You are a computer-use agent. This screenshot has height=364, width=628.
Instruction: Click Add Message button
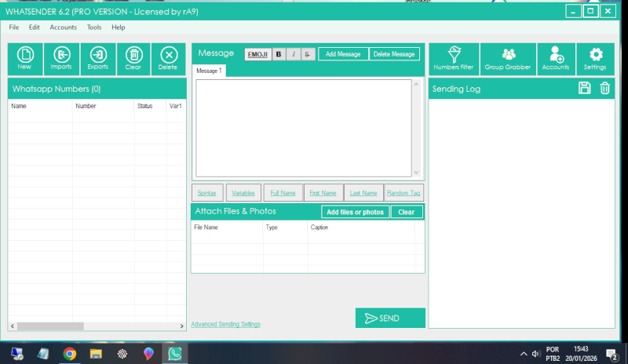343,54
